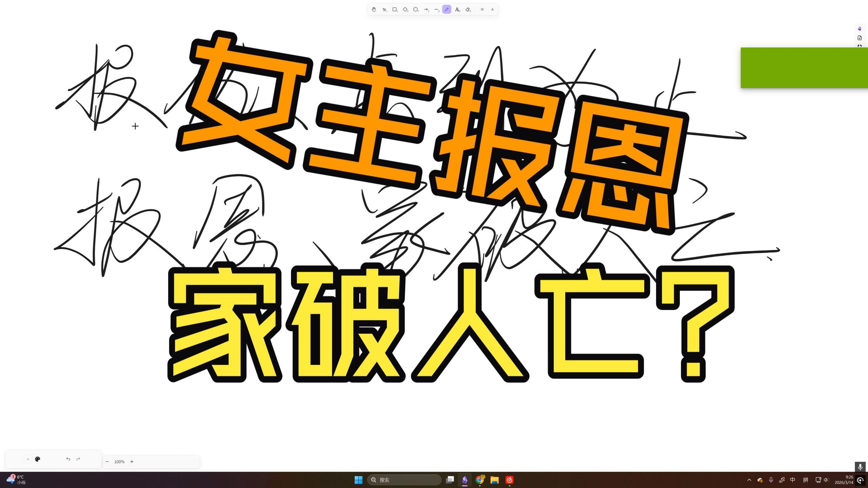Select the Text tool

[x=457, y=9]
